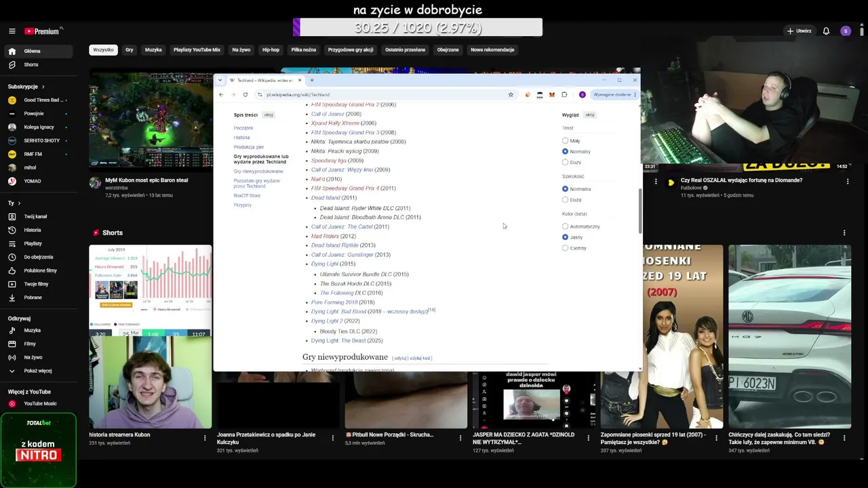Open options for Zapomniane piosenki video
This screenshot has width=868, height=488.
(716, 439)
